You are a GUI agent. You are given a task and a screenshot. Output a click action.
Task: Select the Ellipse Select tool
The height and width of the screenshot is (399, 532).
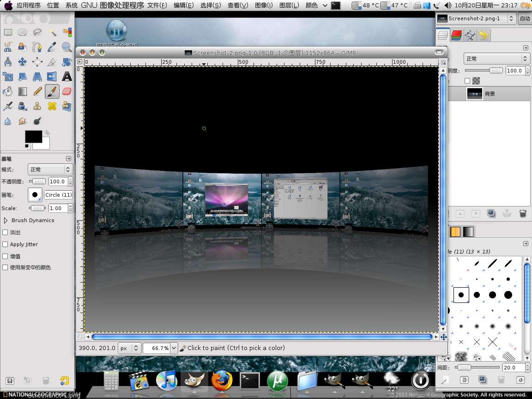22,32
